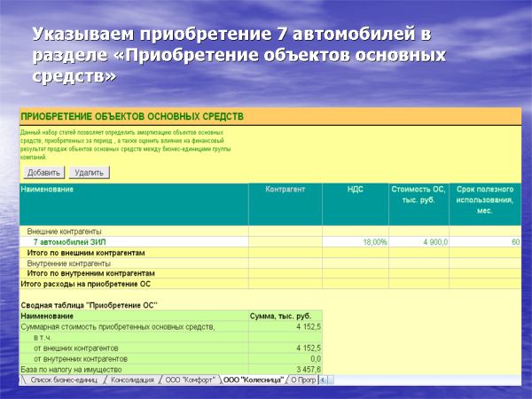Open the ООО "Комфорт" sheet tab
This screenshot has width=532, height=399.
pos(191,380)
